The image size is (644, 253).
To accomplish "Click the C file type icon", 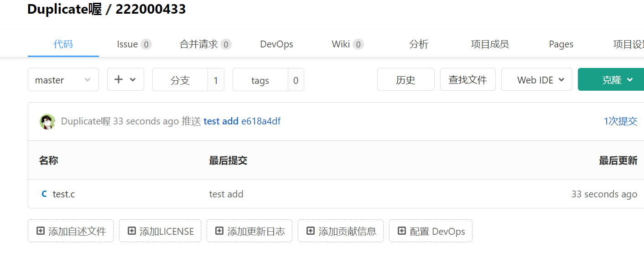I will pos(44,194).
